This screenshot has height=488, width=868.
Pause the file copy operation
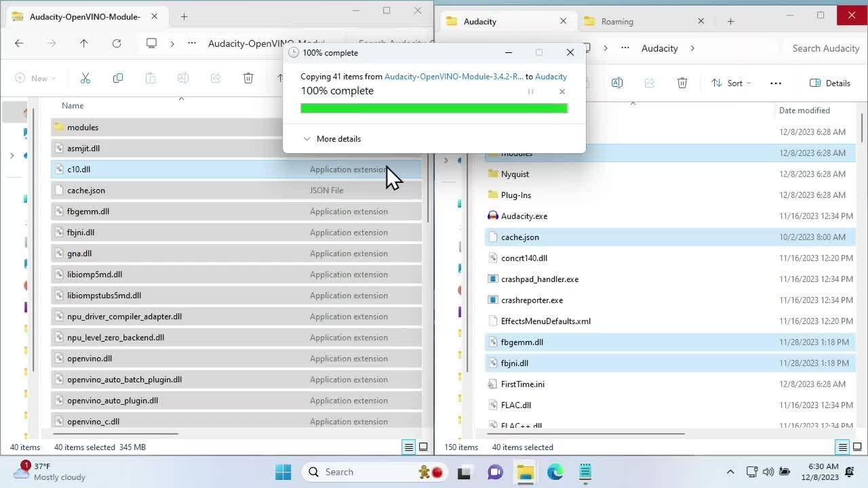point(531,91)
